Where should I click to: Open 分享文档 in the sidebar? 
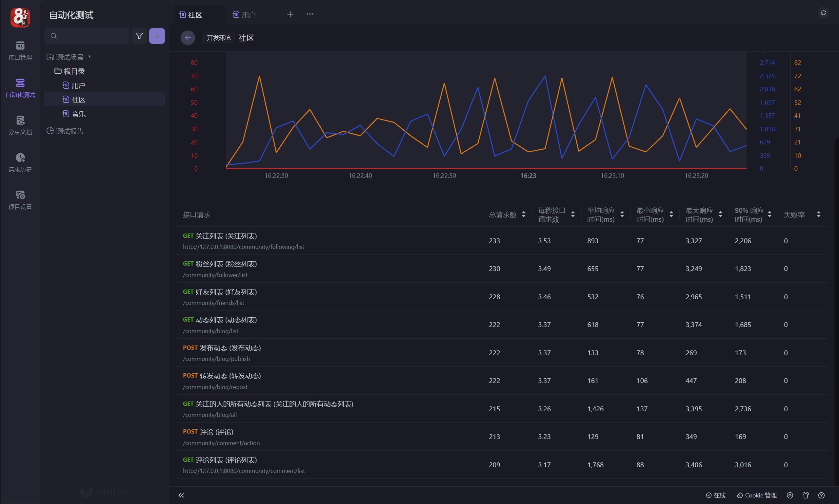point(20,125)
